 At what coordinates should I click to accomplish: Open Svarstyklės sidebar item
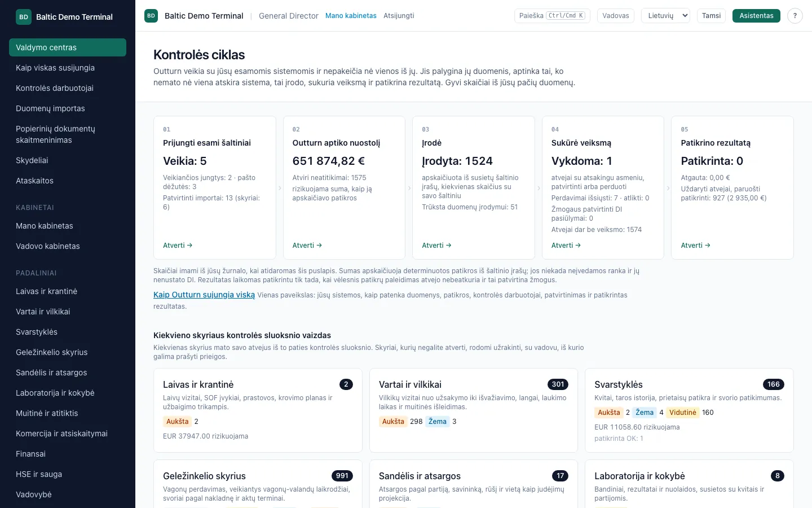(68, 332)
